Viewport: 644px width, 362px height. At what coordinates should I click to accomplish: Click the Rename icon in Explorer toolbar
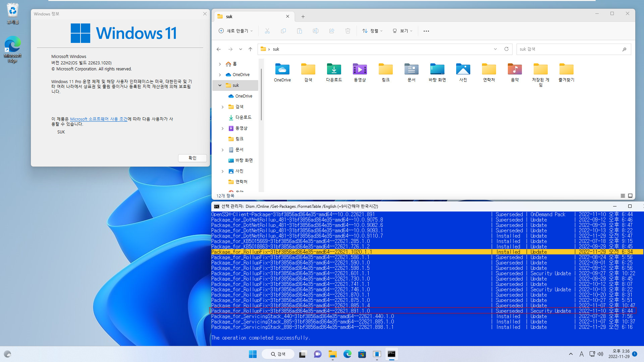[x=315, y=31]
